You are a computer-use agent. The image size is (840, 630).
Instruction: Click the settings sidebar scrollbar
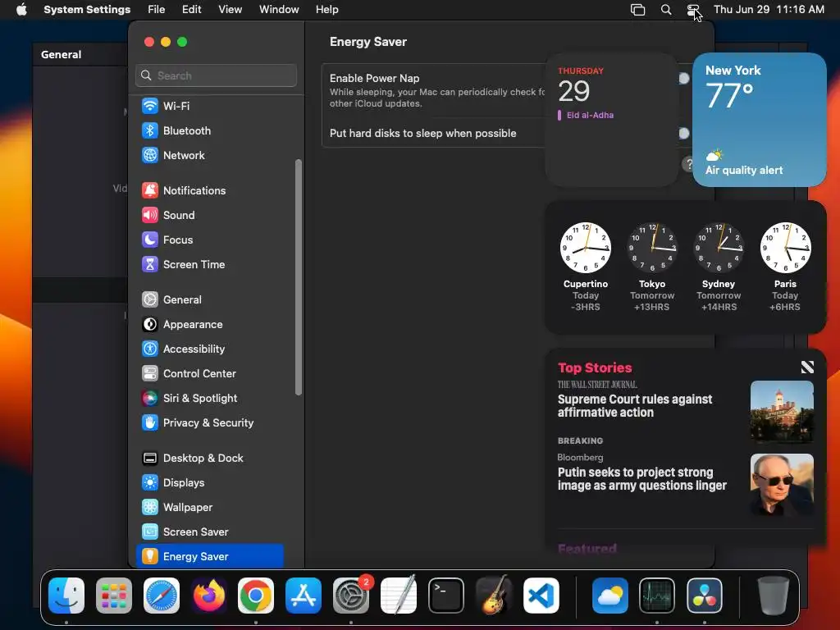[299, 277]
